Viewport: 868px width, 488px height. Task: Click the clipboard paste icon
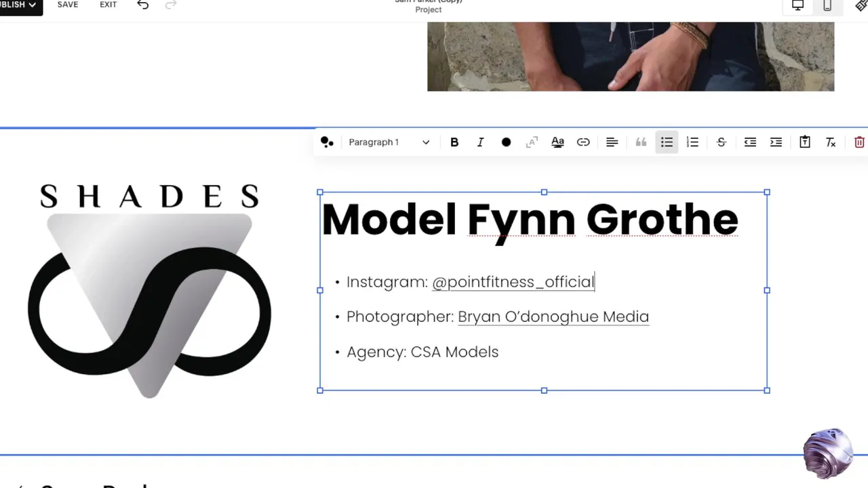coord(804,142)
